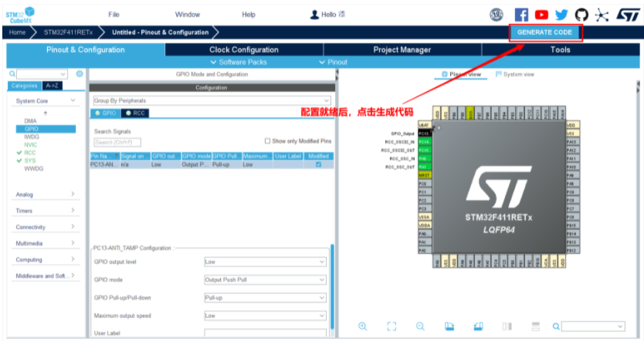Collapse the System Core category
The height and width of the screenshot is (341, 644).
73,100
